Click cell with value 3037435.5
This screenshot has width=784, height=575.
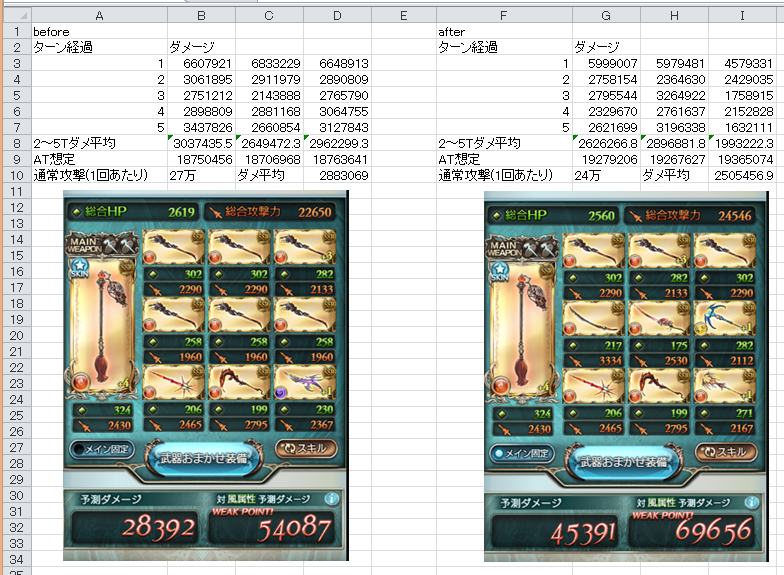(202, 143)
